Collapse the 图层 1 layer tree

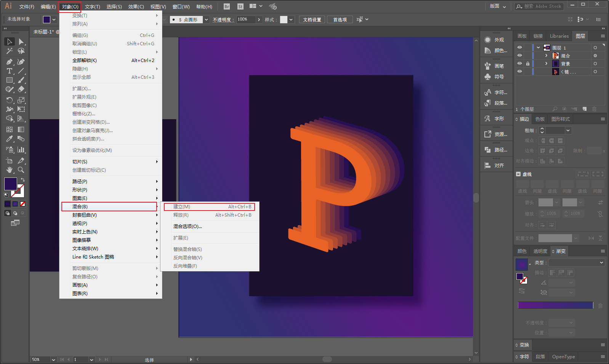tap(538, 48)
